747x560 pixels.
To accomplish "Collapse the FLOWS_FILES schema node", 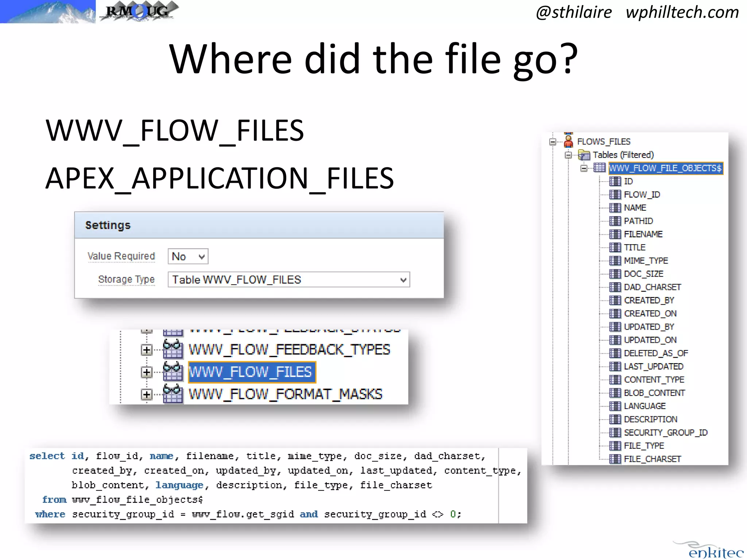I will pyautogui.click(x=553, y=142).
